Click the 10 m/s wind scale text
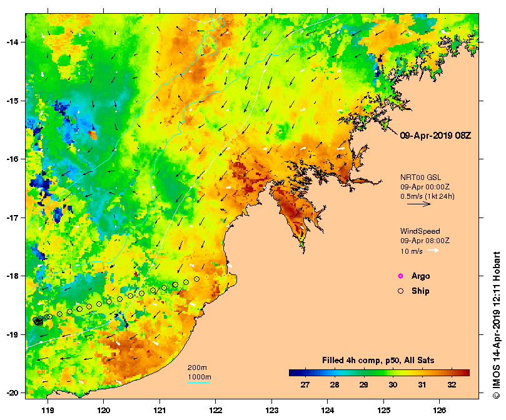Screen dimensions: 506x420 pyautogui.click(x=412, y=251)
